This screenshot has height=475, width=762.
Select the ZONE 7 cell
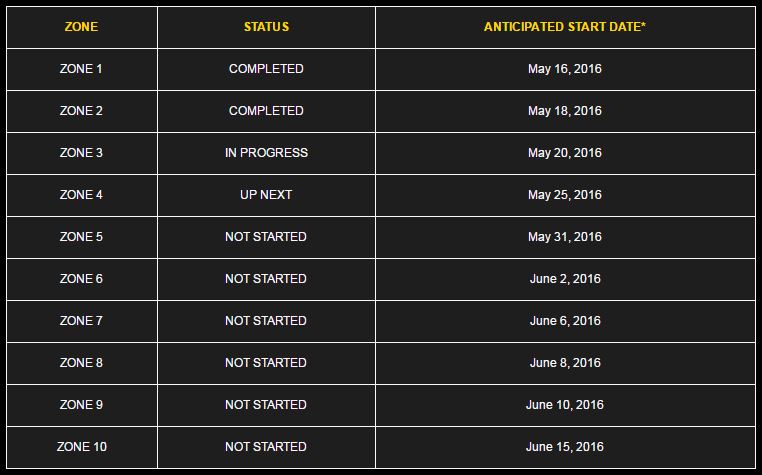(81, 321)
